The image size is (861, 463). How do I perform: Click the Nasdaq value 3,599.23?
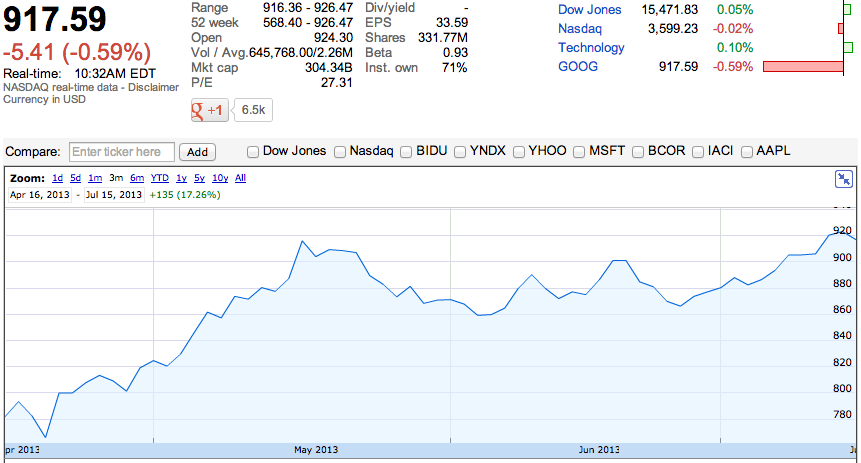[673, 29]
